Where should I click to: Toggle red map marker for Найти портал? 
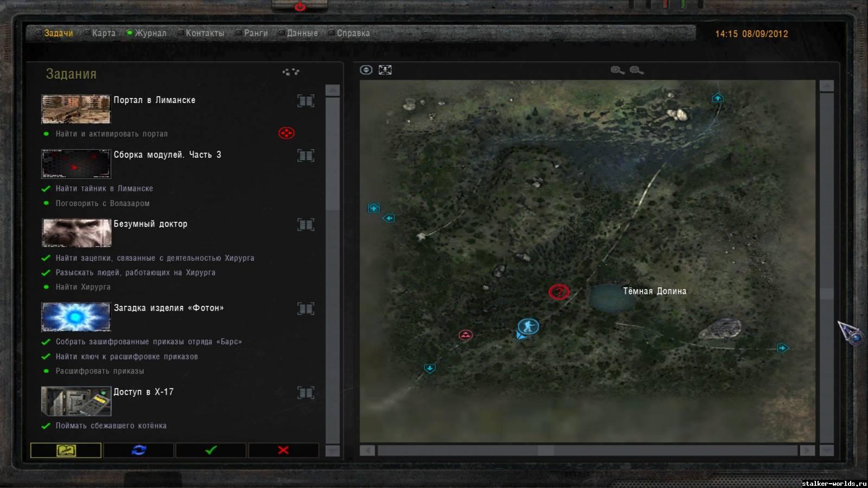coord(286,133)
